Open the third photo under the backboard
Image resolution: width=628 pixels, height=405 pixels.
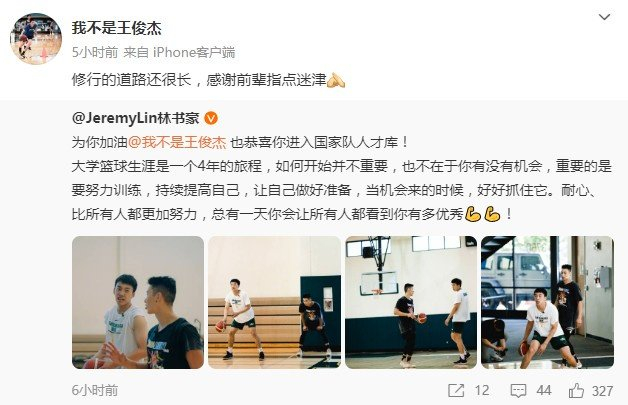tap(411, 302)
